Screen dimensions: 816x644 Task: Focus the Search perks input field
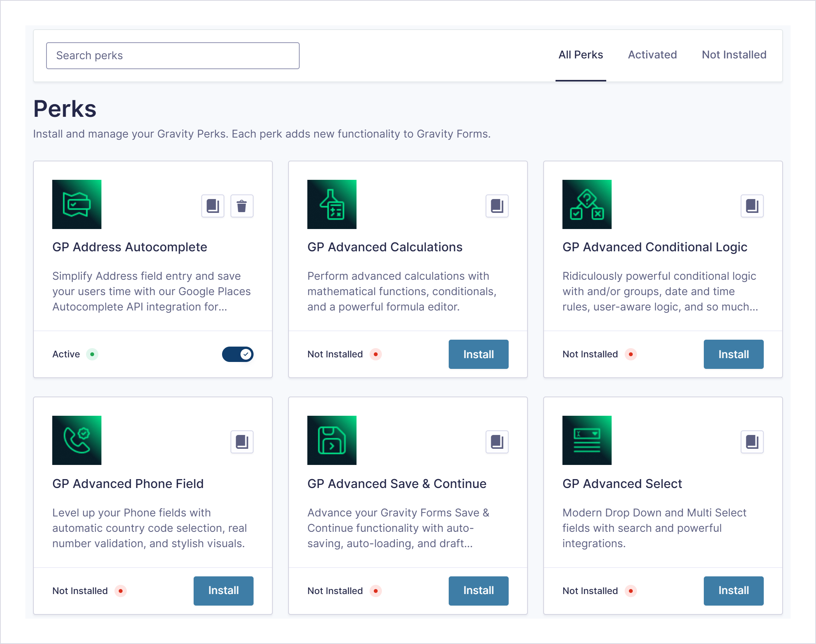point(173,56)
